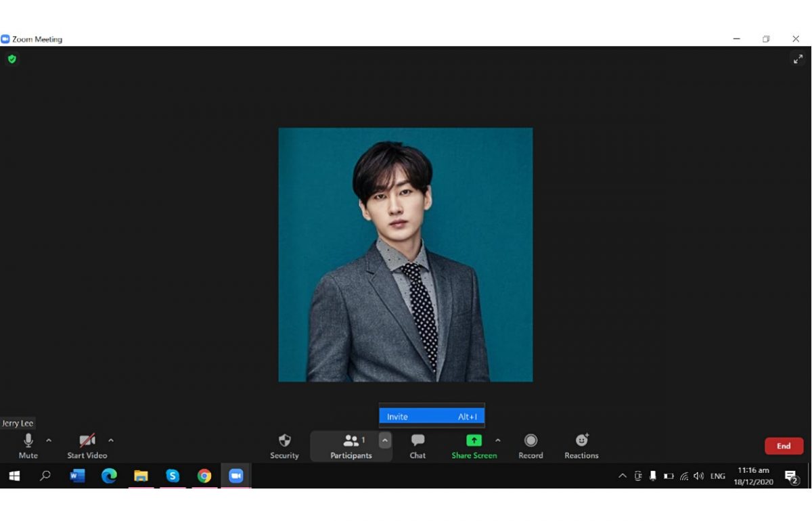The width and height of the screenshot is (812, 521).
Task: Open the Security shield options
Action: pyautogui.click(x=284, y=446)
